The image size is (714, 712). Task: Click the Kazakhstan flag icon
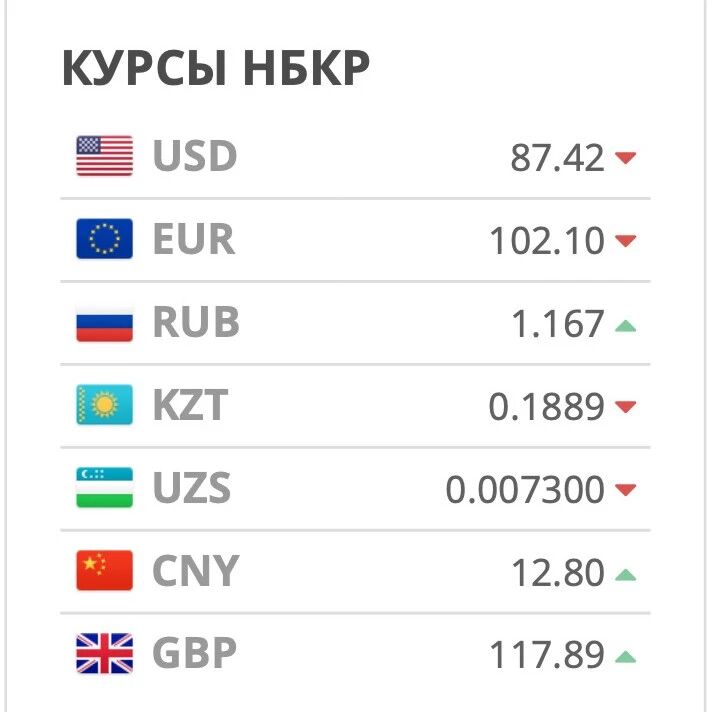104,405
